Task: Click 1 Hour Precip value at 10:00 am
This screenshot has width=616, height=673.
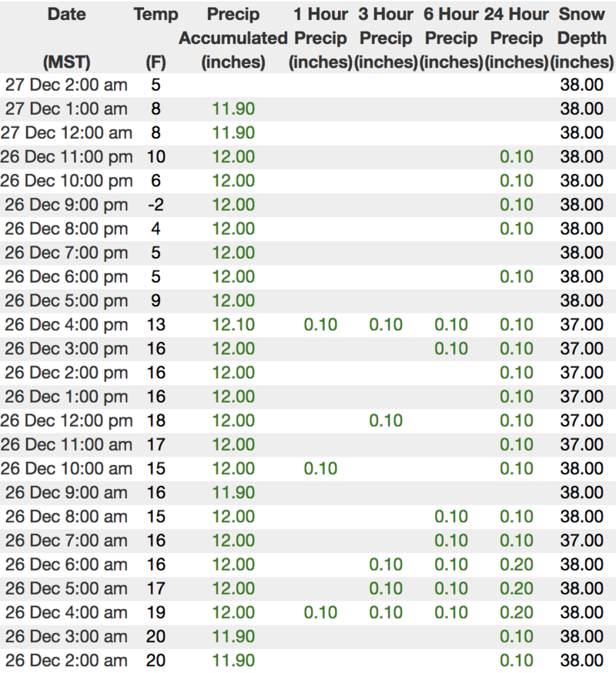Action: point(320,468)
